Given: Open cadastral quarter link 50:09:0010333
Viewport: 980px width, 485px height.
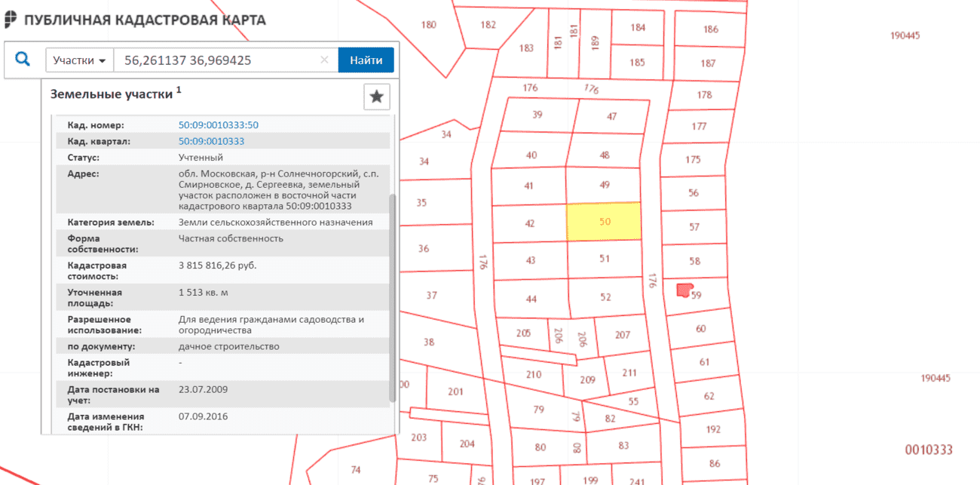Looking at the screenshot, I should pyautogui.click(x=211, y=141).
